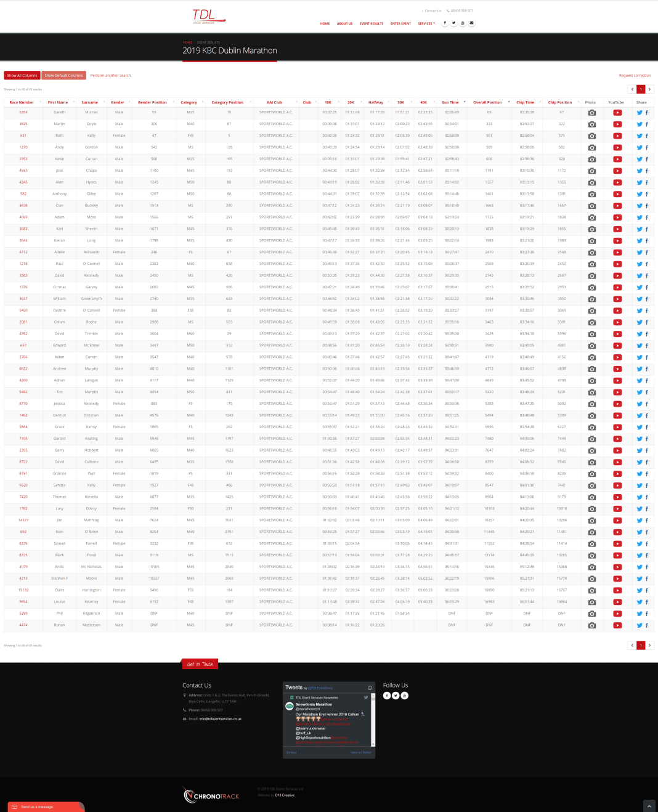Click the Get In Touch tab
This screenshot has width=658, height=812.
coord(200,664)
